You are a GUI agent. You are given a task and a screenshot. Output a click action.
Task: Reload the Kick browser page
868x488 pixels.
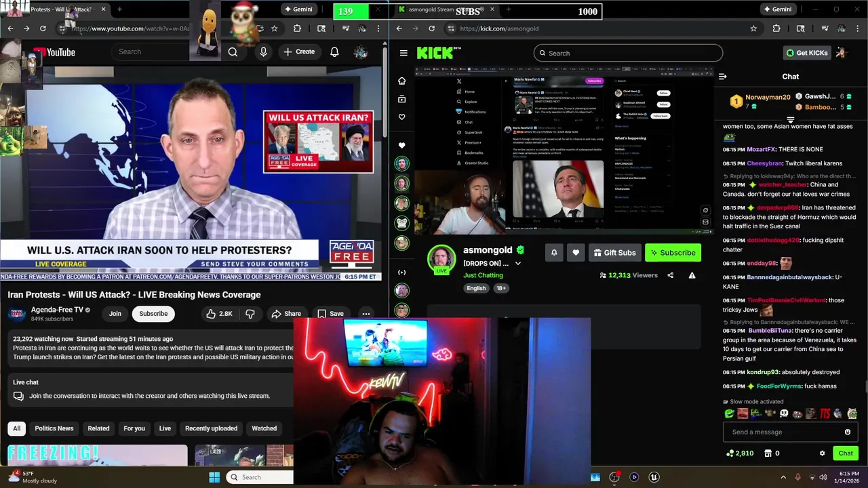pyautogui.click(x=431, y=28)
